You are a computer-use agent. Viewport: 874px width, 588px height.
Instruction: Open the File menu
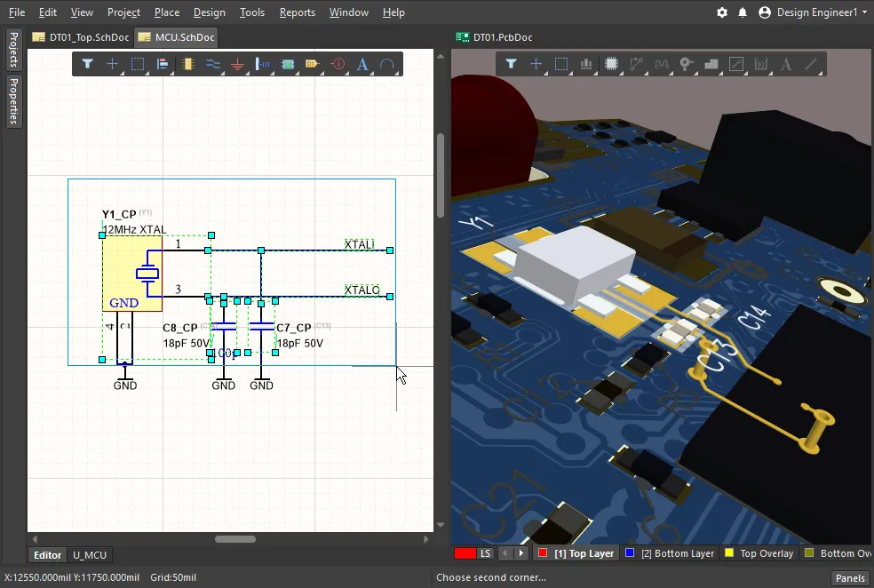(x=17, y=12)
